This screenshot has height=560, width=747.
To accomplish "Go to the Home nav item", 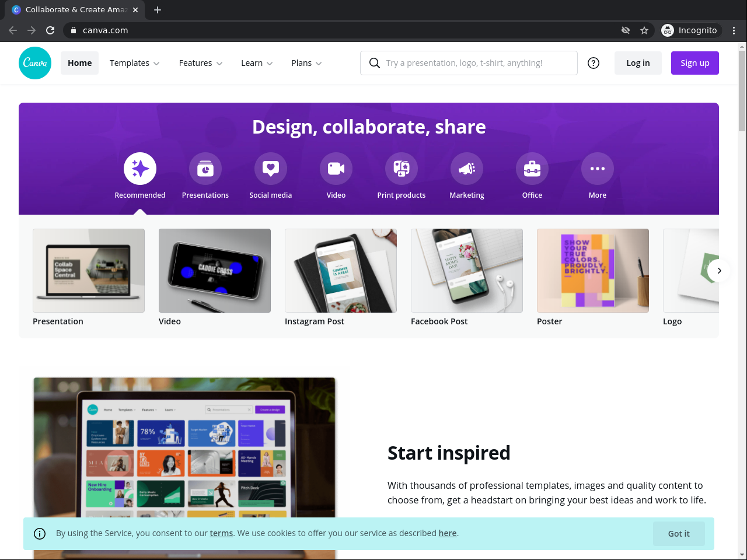I will 79,63.
